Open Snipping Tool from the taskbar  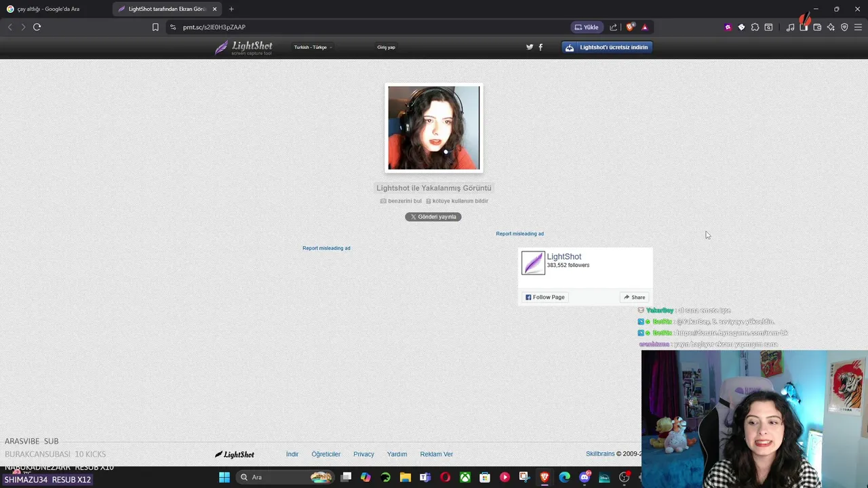point(524,477)
